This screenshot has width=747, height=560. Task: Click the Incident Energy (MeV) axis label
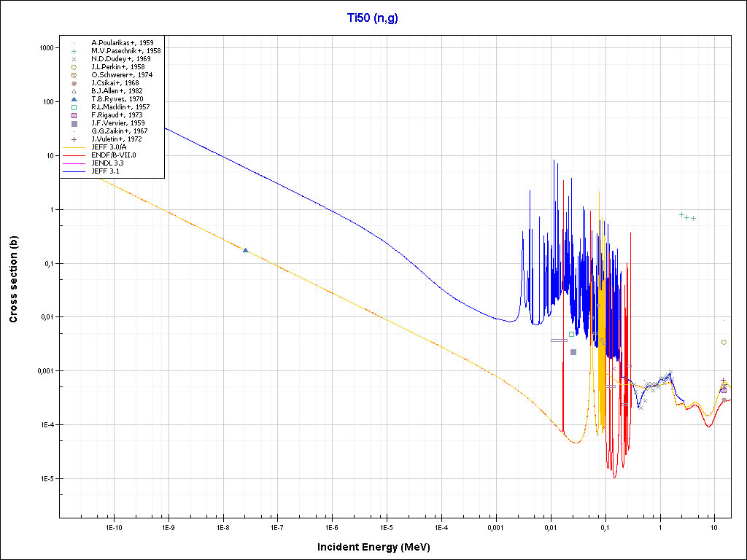[x=379, y=547]
